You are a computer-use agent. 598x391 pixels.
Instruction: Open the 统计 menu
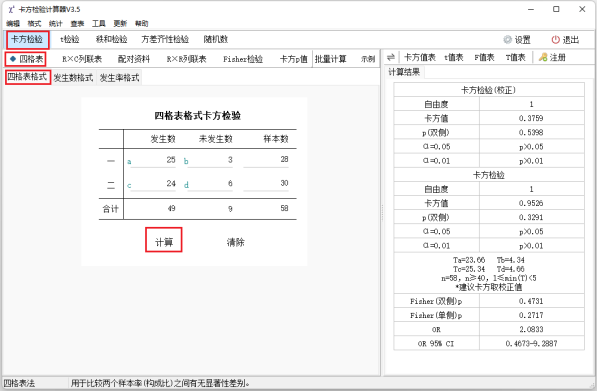(56, 24)
